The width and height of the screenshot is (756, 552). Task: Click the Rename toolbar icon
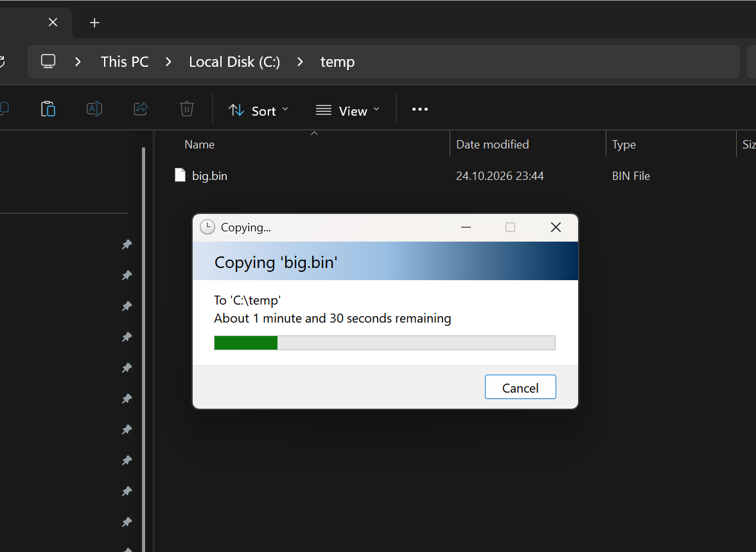coord(94,109)
